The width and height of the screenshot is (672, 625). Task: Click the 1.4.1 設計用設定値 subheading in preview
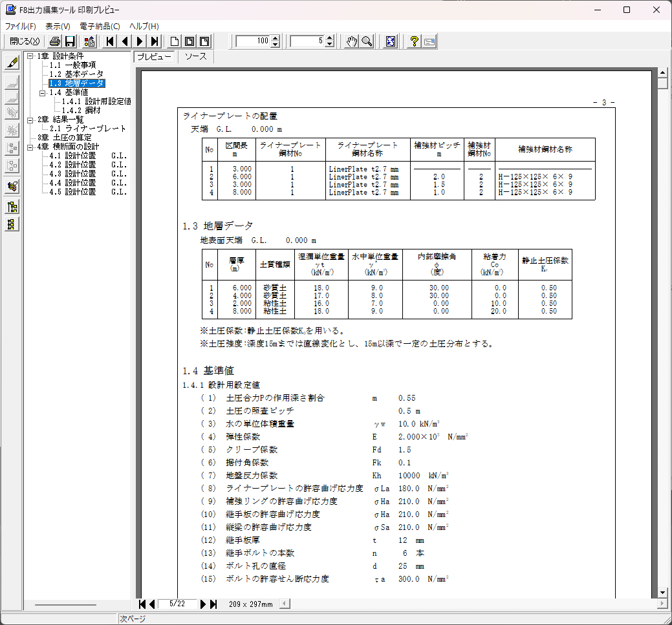(x=221, y=385)
